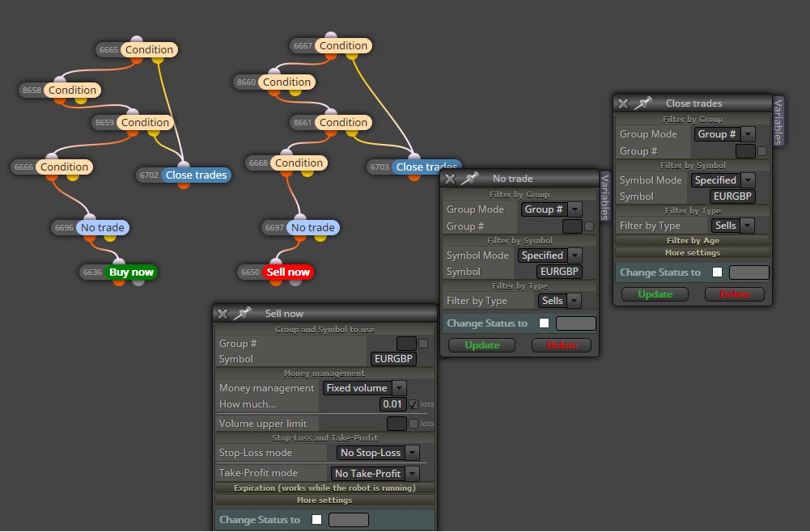Open the Take-Profit mode dropdown
The width and height of the screenshot is (810, 532).
375,473
